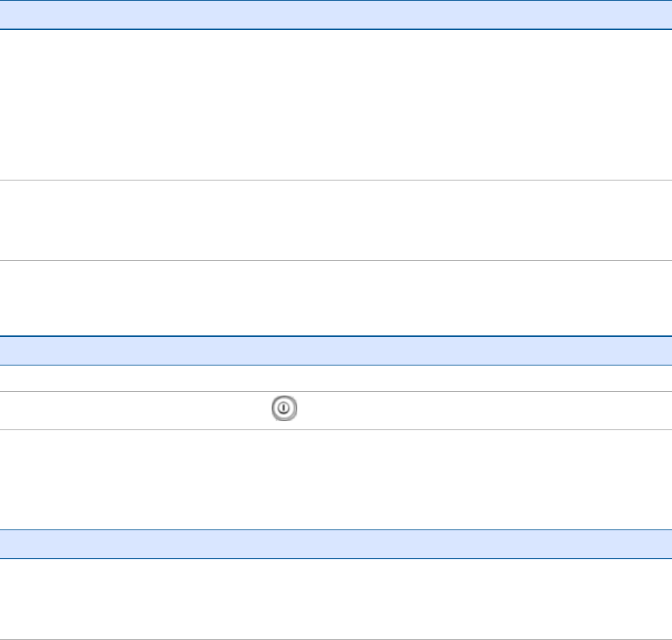Click empty area below the power icon row

336,479
